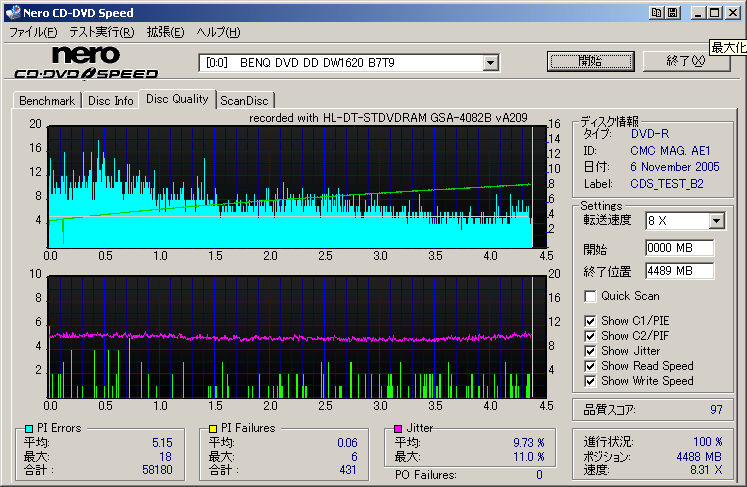Image resolution: width=747 pixels, height=487 pixels.
Task: Switch to the Benchmark tab
Action: pyautogui.click(x=47, y=101)
